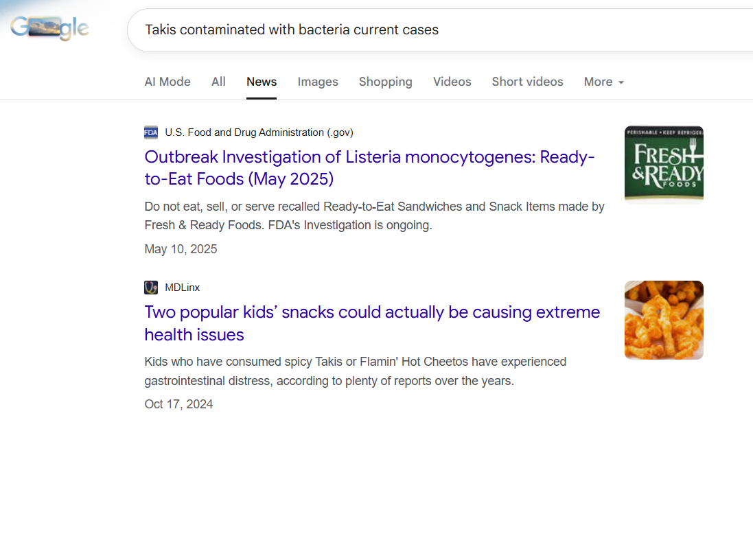753x560 pixels.
Task: Click the MDLinx source name
Action: coord(181,288)
